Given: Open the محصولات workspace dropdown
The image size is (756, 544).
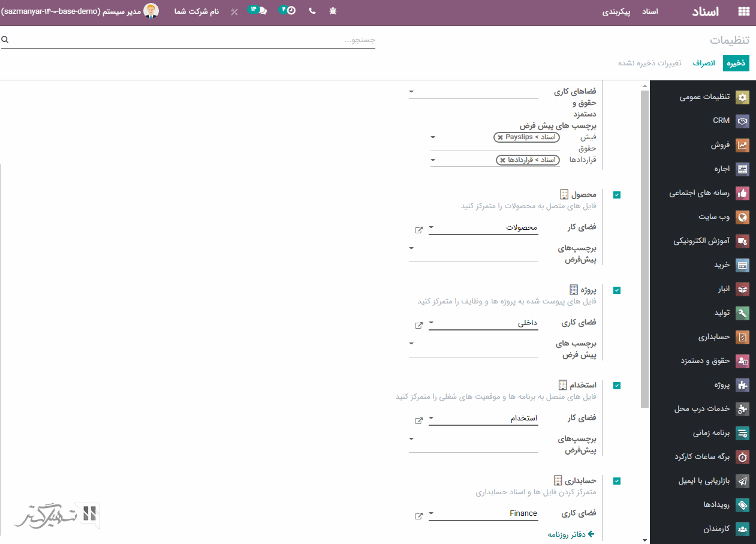Looking at the screenshot, I should tap(431, 228).
